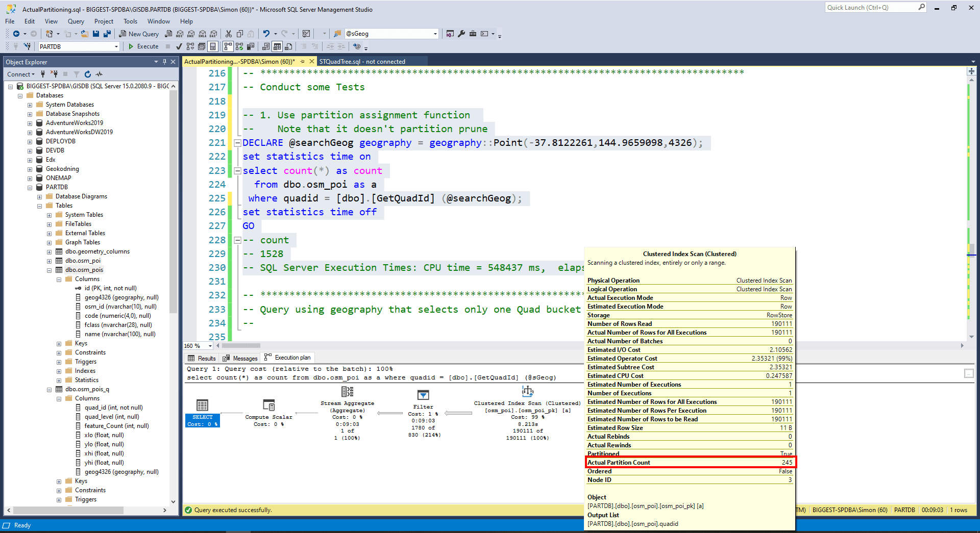Open Activity Monitor from Object Explorer toolbar
The width and height of the screenshot is (980, 533).
tap(99, 74)
